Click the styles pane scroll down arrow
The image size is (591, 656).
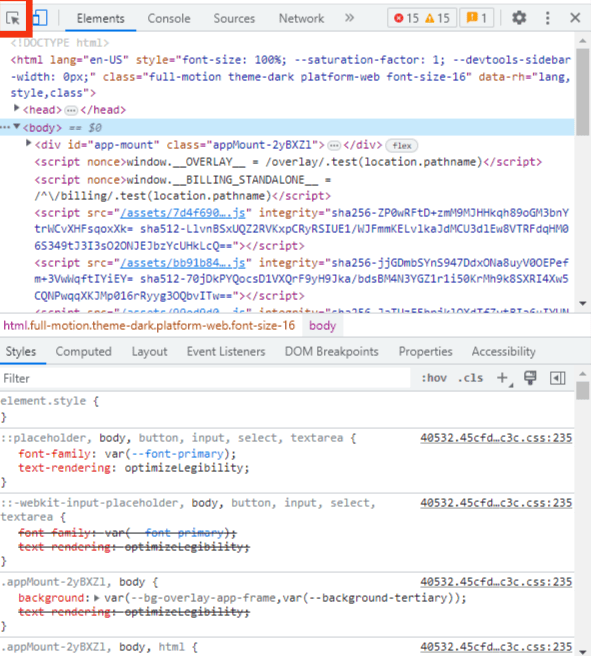583,651
